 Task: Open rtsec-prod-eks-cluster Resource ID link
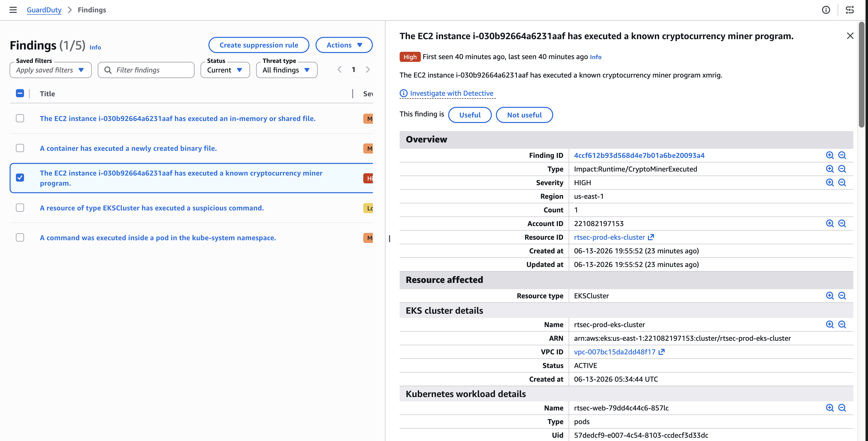click(609, 237)
